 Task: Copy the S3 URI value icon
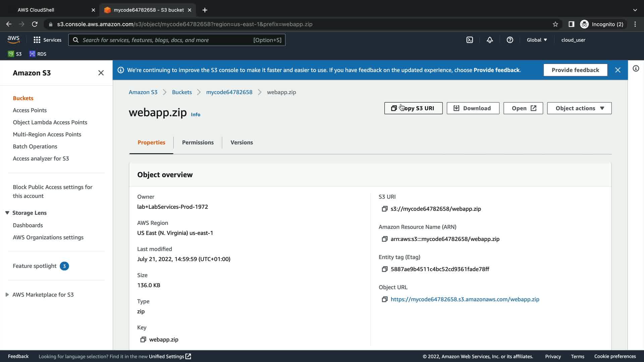click(385, 209)
